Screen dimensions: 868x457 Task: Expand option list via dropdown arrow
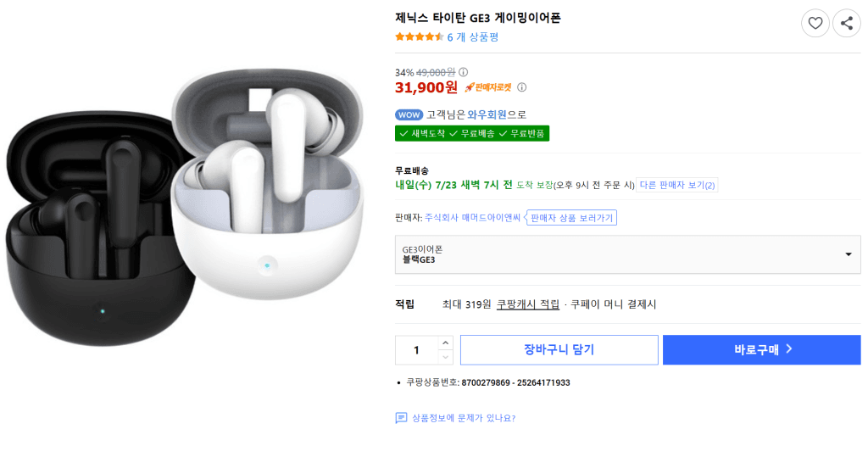[x=848, y=255]
